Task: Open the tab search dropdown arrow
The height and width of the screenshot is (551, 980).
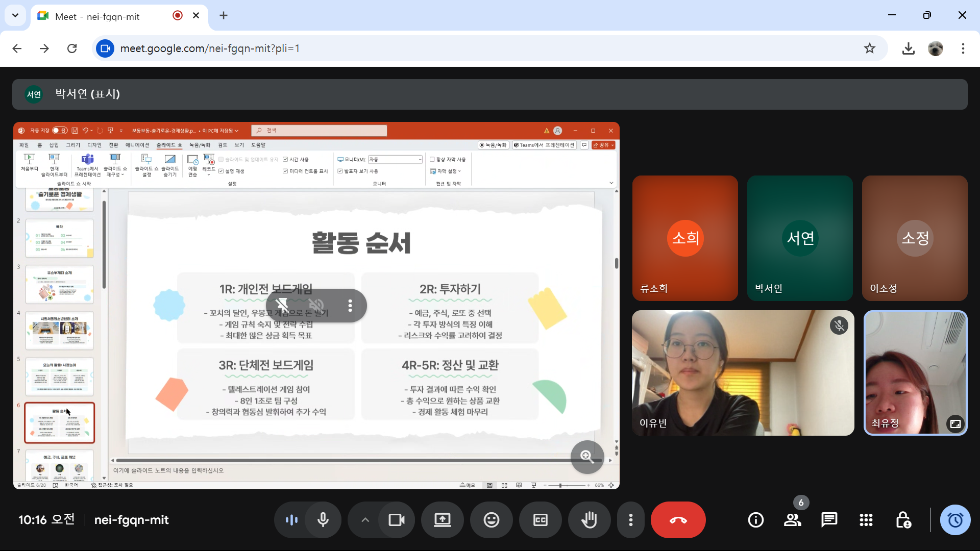Action: pyautogui.click(x=15, y=15)
